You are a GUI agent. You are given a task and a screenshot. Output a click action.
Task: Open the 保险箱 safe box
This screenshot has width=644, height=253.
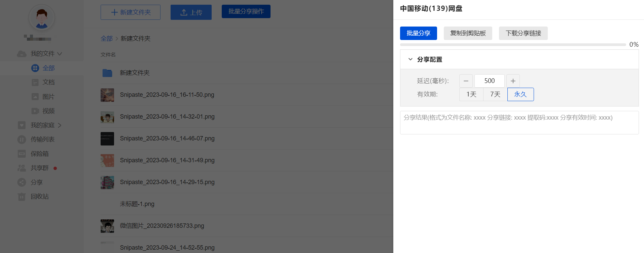(x=39, y=154)
